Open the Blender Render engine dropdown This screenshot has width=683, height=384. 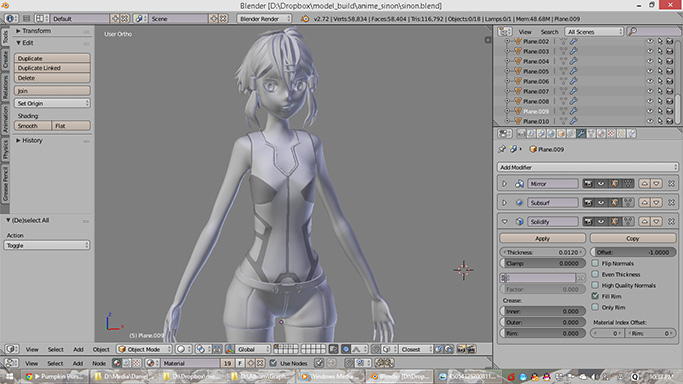[x=264, y=19]
